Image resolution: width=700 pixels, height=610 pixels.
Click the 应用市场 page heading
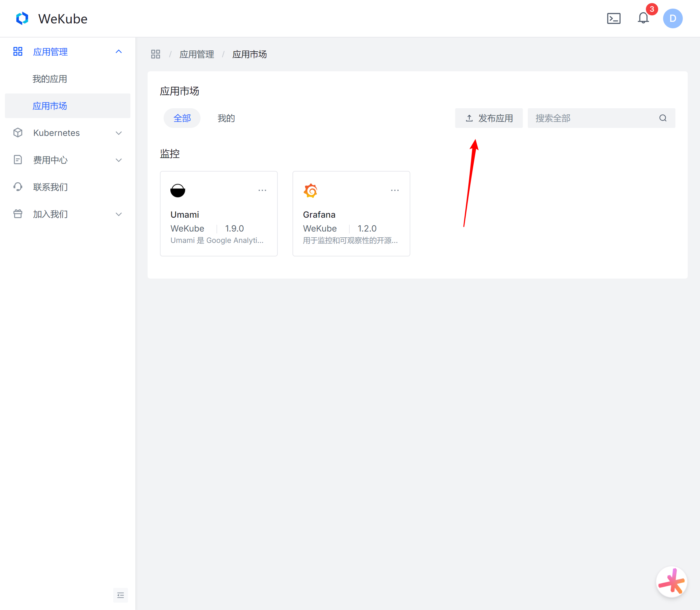tap(179, 91)
